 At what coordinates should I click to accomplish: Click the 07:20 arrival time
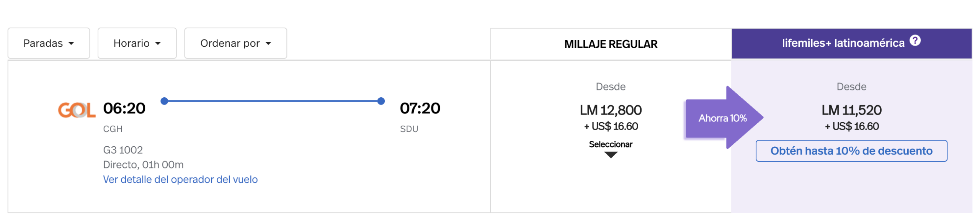[x=420, y=108]
